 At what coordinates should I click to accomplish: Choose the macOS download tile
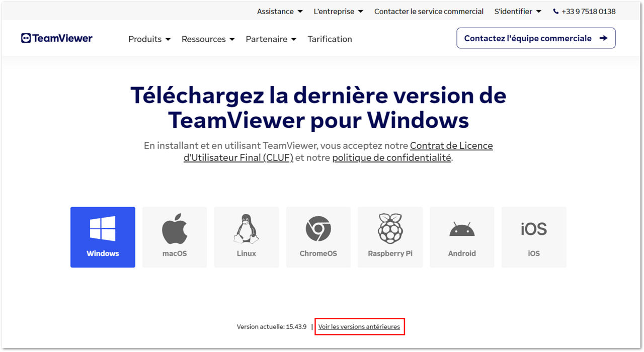(x=175, y=237)
